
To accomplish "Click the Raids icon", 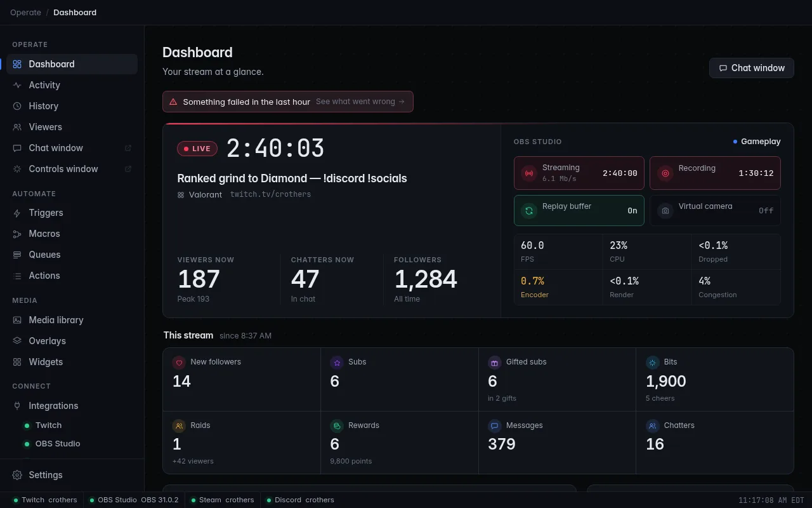I will pos(179,426).
